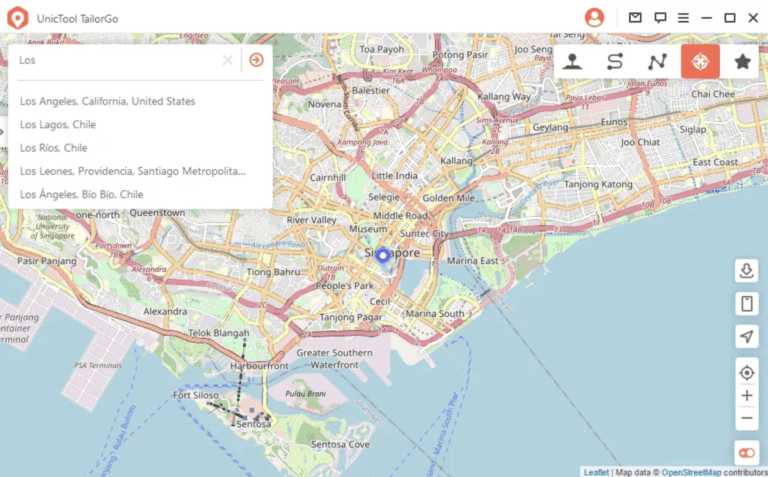
Task: Click the phone device icon on right
Action: [x=746, y=304]
